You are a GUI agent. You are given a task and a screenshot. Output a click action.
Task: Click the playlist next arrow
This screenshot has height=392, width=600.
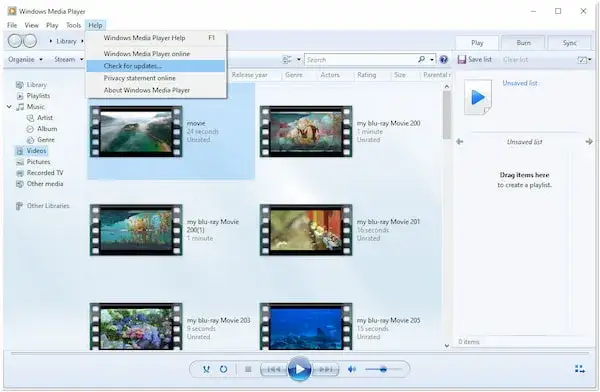pyautogui.click(x=589, y=142)
